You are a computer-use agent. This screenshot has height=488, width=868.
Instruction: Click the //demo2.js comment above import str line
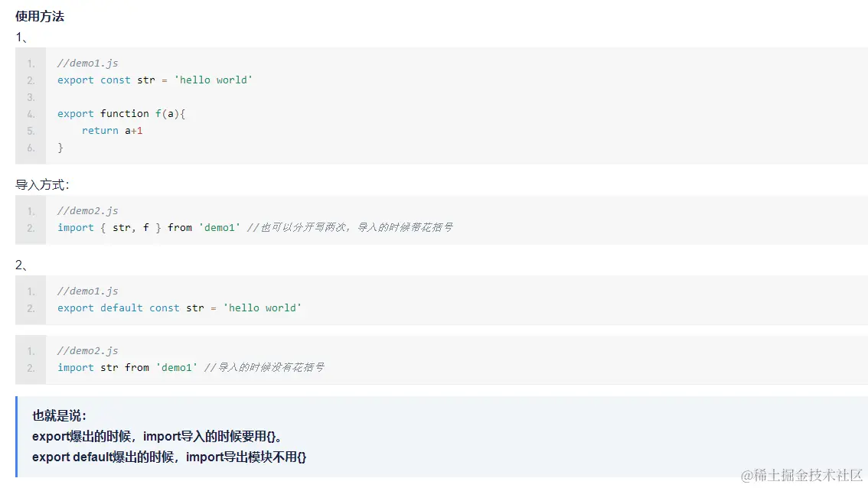(x=87, y=351)
